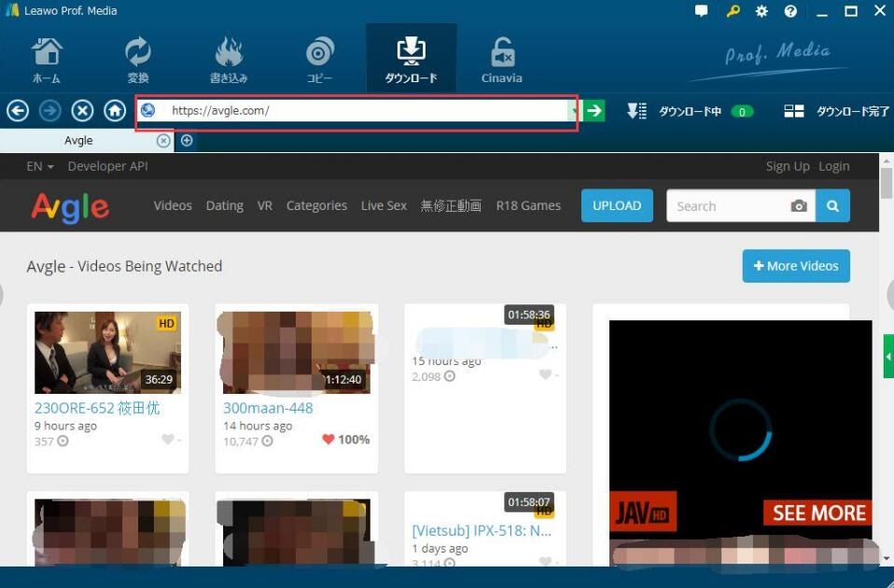Open the Categories menu item
This screenshot has height=588, width=894.
coord(316,205)
